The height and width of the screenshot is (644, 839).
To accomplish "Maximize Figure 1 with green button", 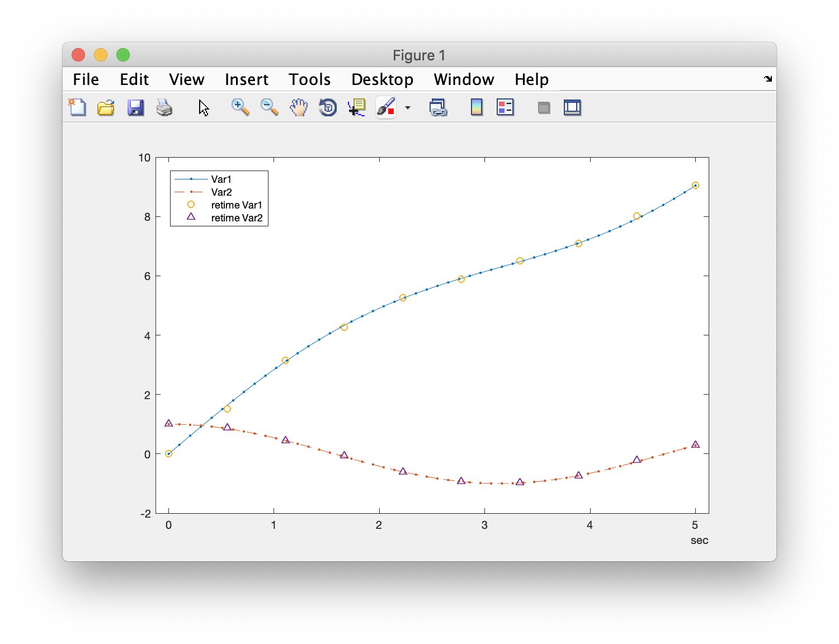I will point(123,55).
